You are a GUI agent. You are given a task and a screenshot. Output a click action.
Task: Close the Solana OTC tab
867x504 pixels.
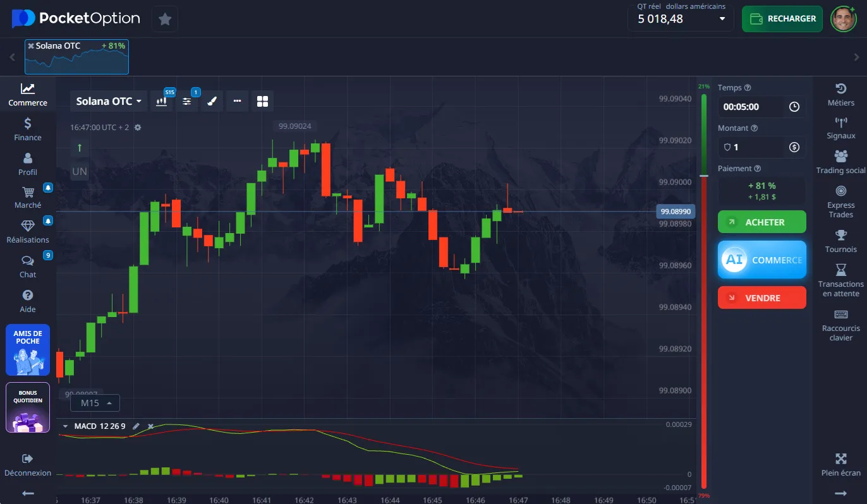point(31,46)
